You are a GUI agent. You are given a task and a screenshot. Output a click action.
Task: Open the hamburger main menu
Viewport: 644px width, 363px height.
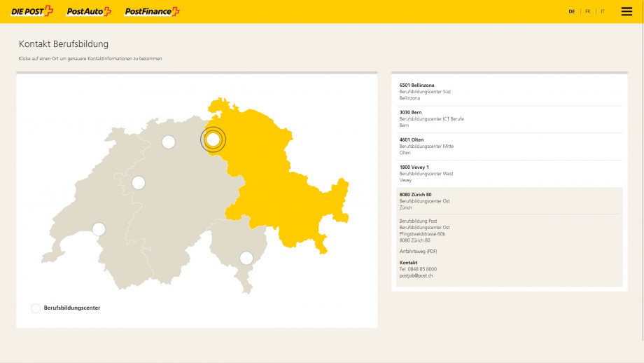coord(626,11)
